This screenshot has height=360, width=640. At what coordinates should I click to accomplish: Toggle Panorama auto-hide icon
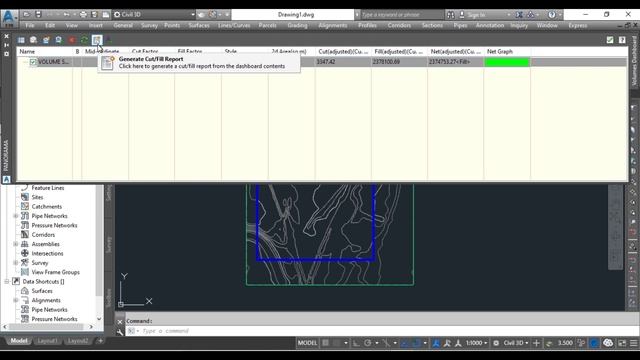pyautogui.click(x=7, y=45)
